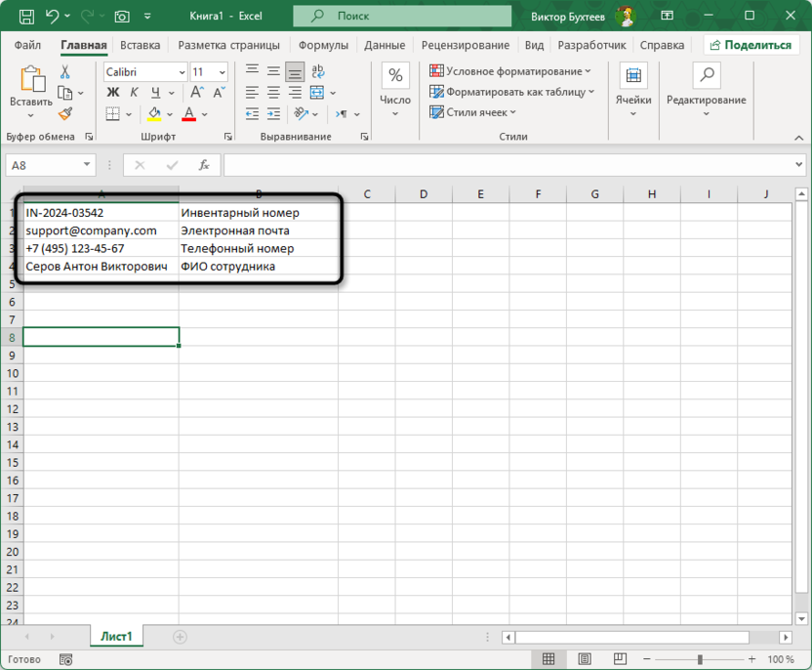Switch to the Вставка ribbon tab
Image resolution: width=812 pixels, height=670 pixels.
[141, 45]
